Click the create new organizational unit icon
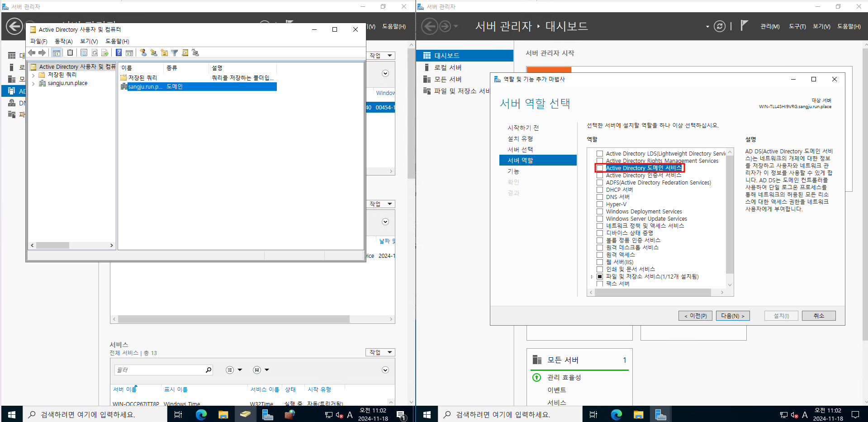This screenshot has height=422, width=868. coord(164,52)
